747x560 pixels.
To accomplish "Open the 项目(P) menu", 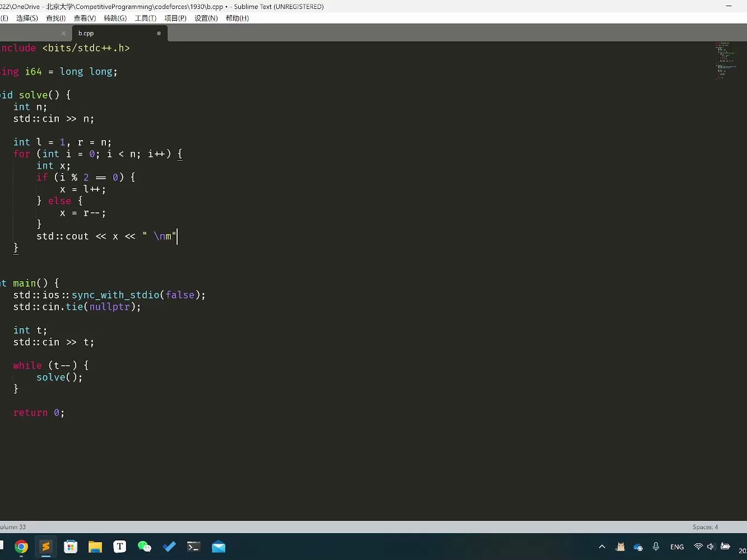I will (175, 18).
